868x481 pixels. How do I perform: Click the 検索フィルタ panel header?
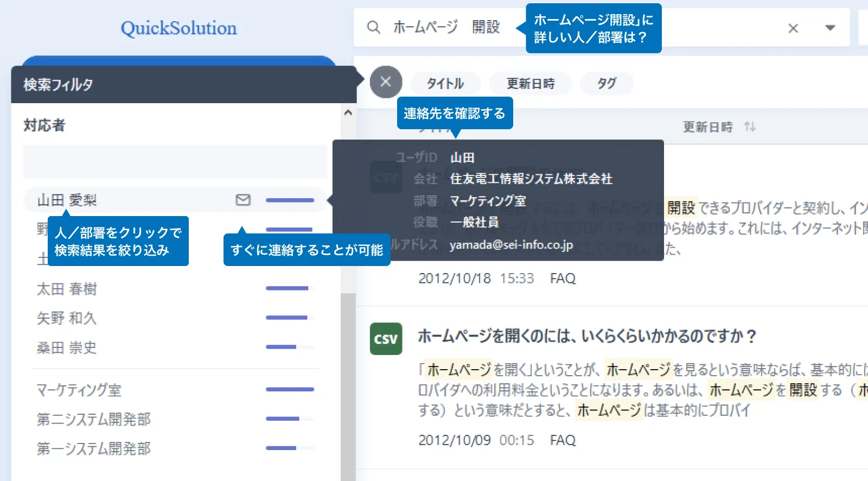184,85
